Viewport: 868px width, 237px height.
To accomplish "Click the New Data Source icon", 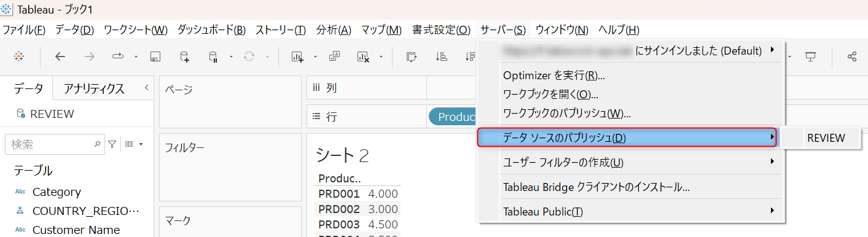I will click(x=184, y=56).
